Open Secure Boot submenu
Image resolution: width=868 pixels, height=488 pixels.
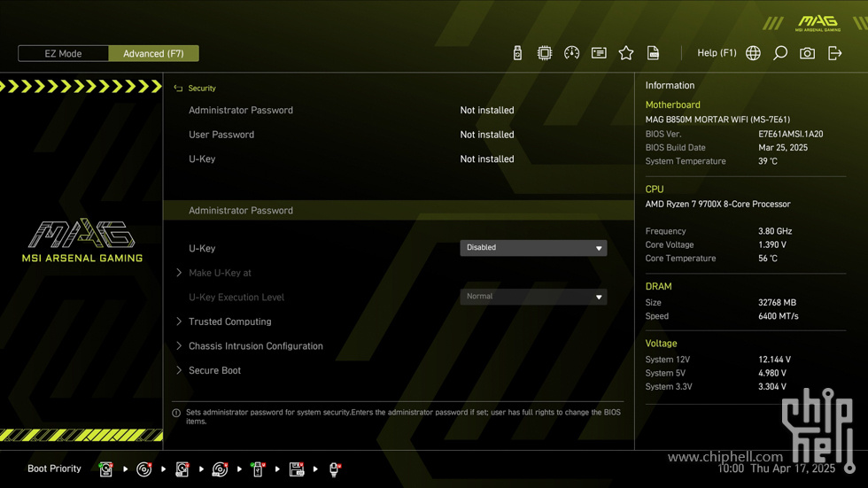pos(214,370)
